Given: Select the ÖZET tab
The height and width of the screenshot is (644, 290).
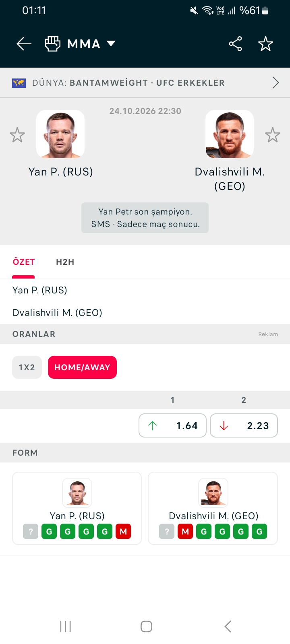Looking at the screenshot, I should [24, 262].
